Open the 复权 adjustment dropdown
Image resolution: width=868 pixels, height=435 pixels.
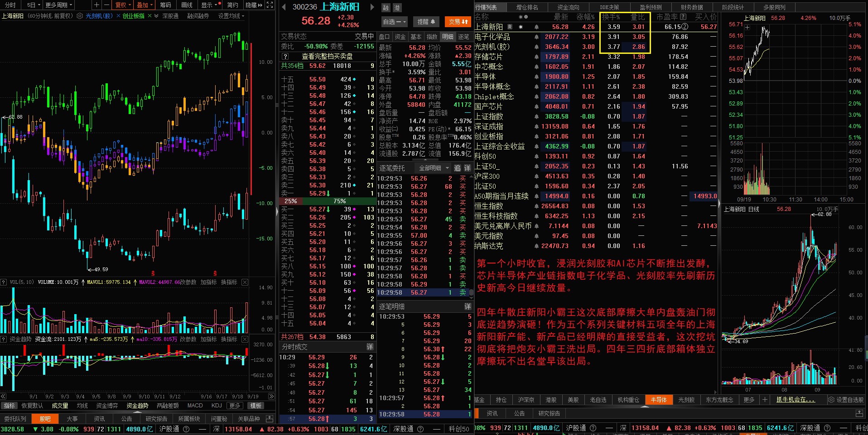click(x=123, y=5)
